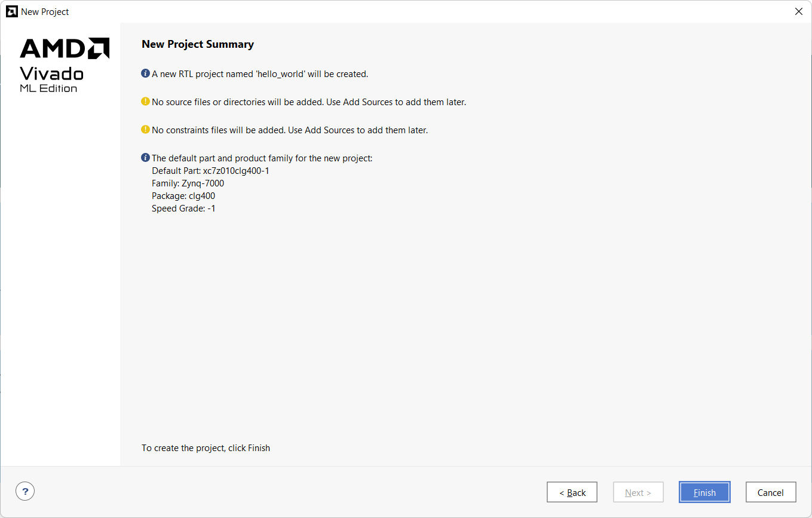Click warning icon next to no source files
This screenshot has height=518, width=812.
(x=145, y=102)
